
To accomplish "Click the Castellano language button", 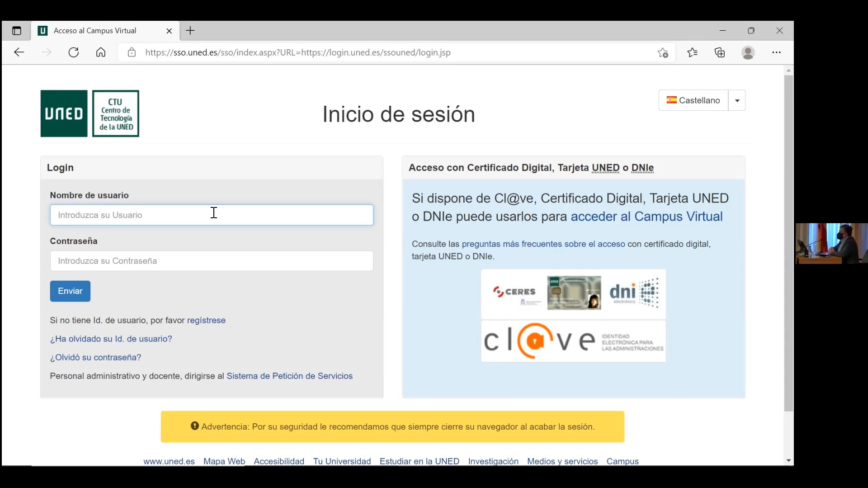I will tap(693, 100).
